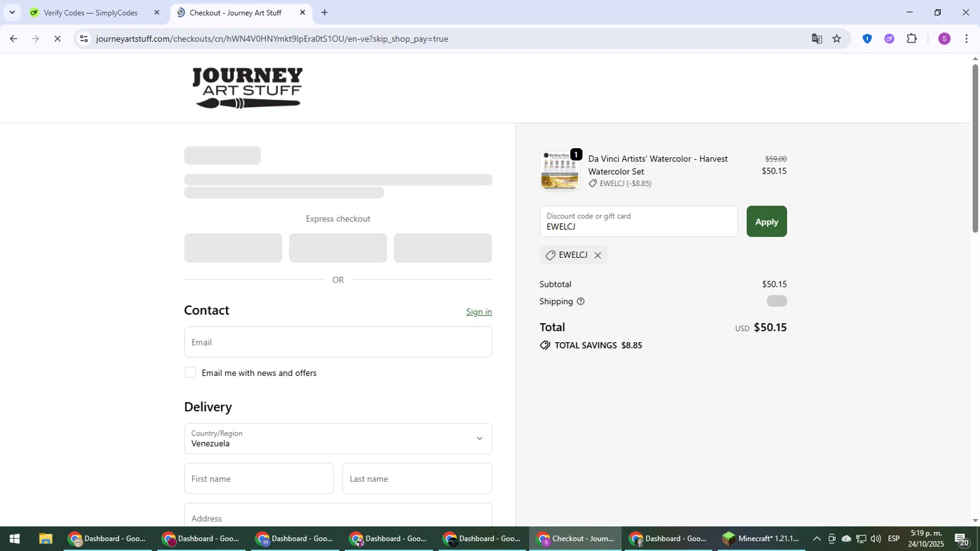Select the Checkout - Journey Art Stuff tab
This screenshot has height=551, width=980.
[x=235, y=12]
